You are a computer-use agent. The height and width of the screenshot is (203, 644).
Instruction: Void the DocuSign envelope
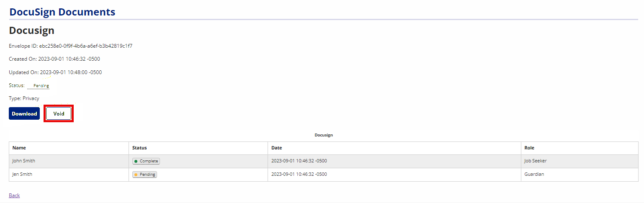[x=59, y=113]
